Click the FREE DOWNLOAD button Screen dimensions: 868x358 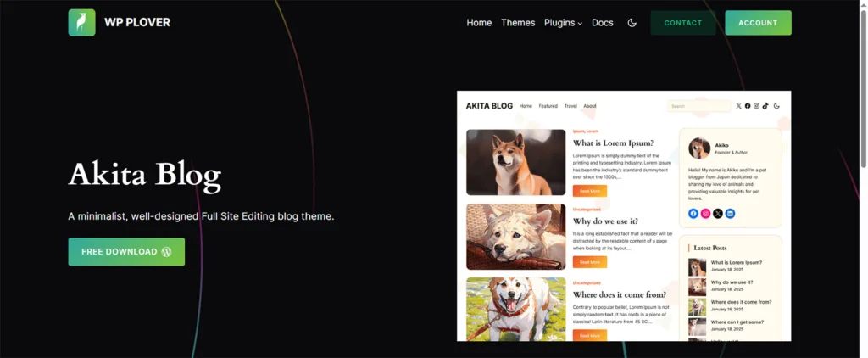click(126, 252)
